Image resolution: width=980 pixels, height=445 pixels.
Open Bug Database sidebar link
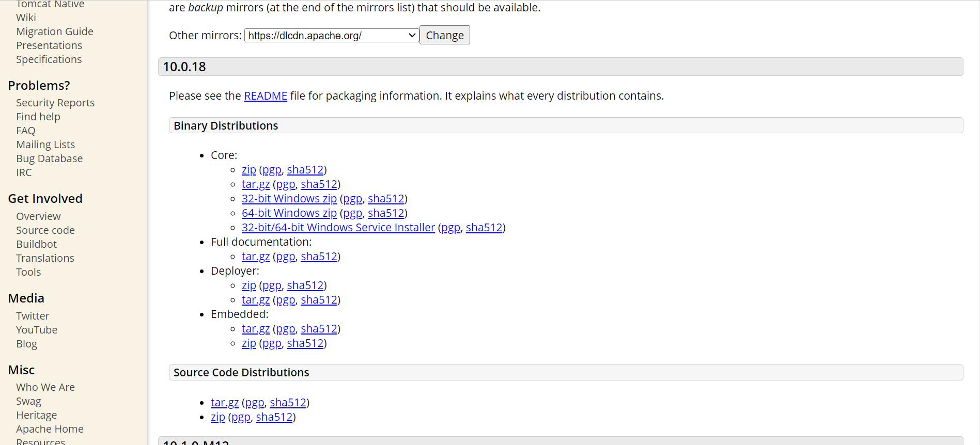click(50, 158)
